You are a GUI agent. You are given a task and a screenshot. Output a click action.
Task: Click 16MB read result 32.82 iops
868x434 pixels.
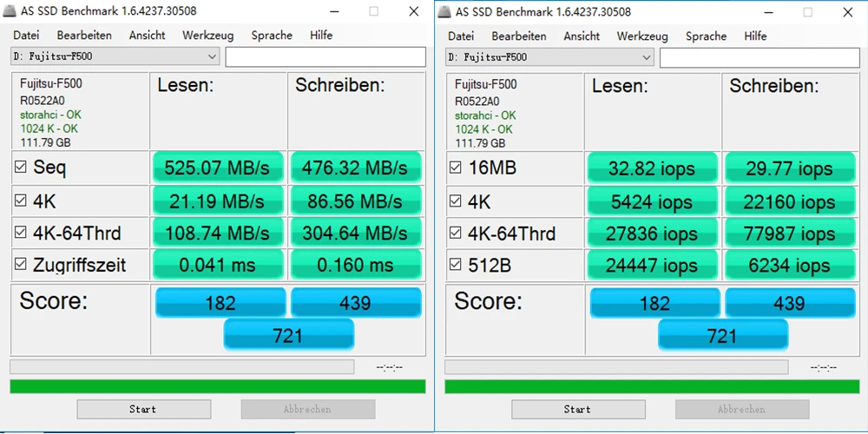coord(652,168)
